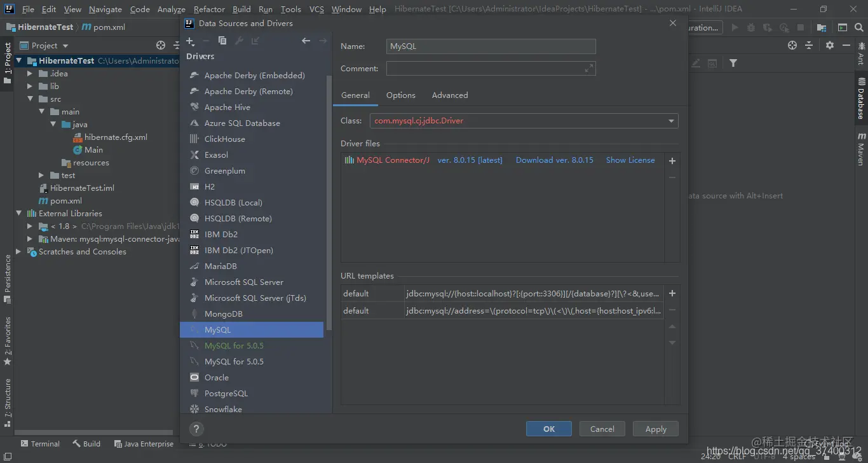Click ClickHouse driver icon

point(194,139)
